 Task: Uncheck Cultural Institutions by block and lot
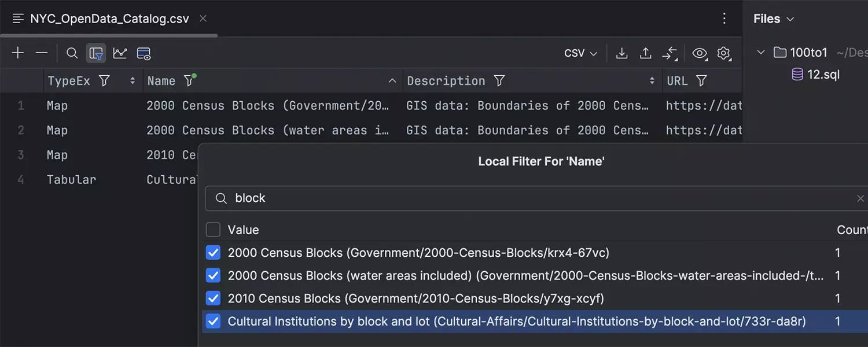214,322
